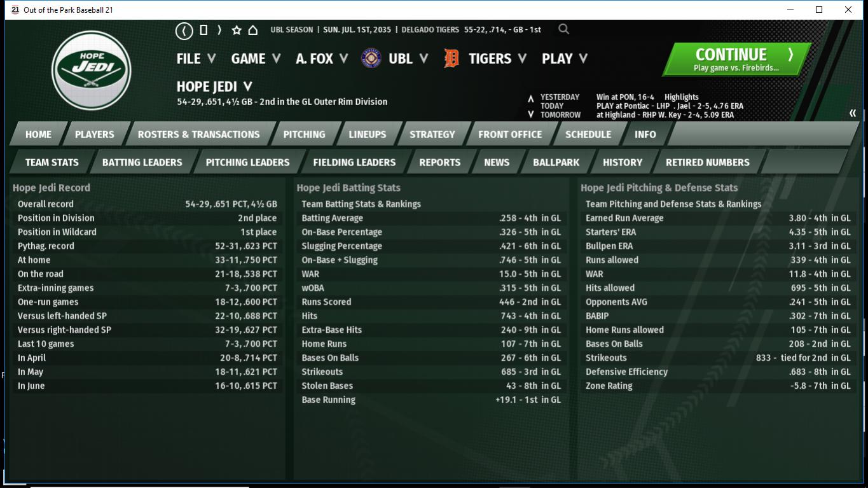This screenshot has width=868, height=488.
Task: Click the 'Stolen Bases' batting row
Action: pos(431,386)
